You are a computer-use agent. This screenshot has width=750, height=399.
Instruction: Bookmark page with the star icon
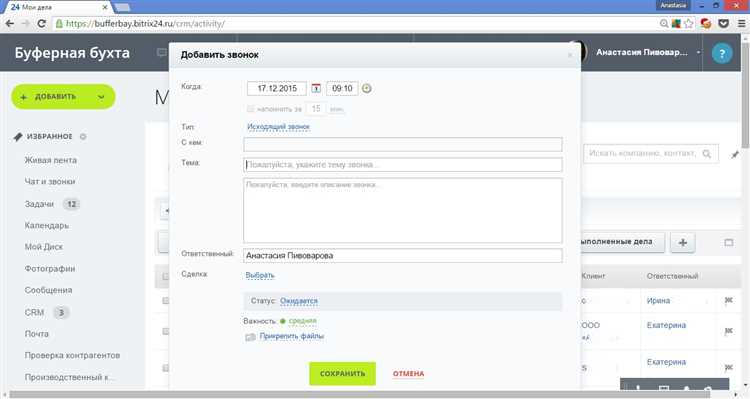(x=688, y=23)
